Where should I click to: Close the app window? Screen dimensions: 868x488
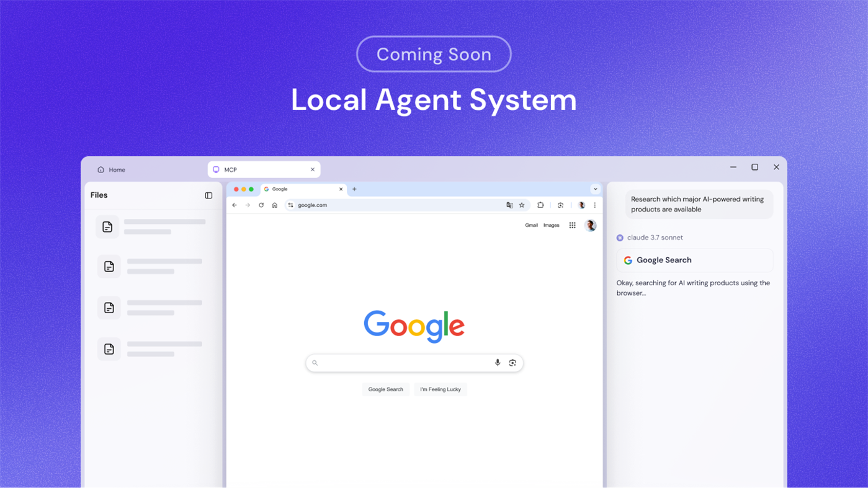coord(776,167)
